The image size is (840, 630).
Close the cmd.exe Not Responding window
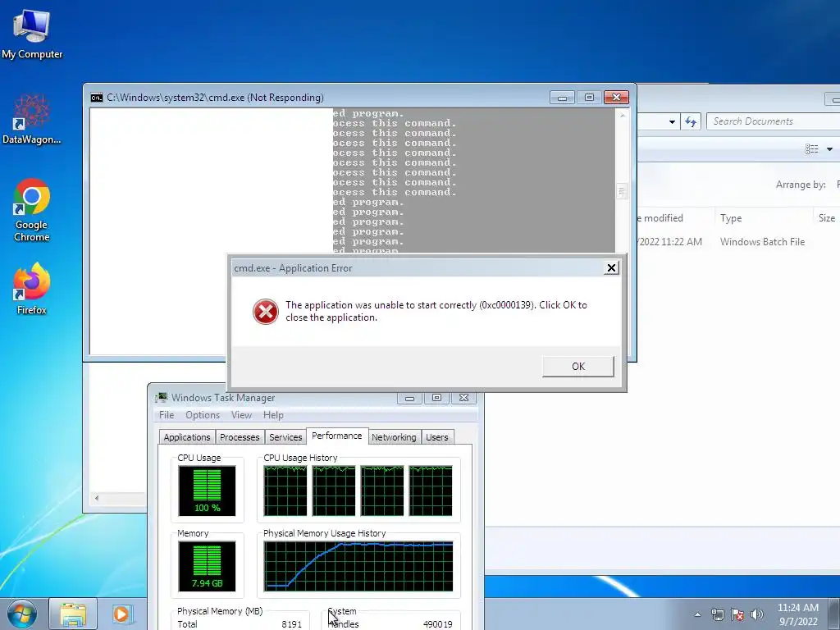616,98
